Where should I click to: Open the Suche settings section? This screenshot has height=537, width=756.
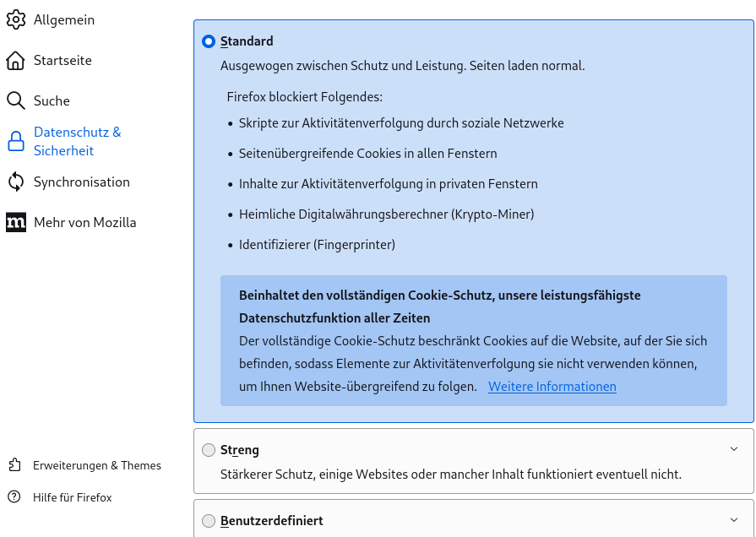52,100
